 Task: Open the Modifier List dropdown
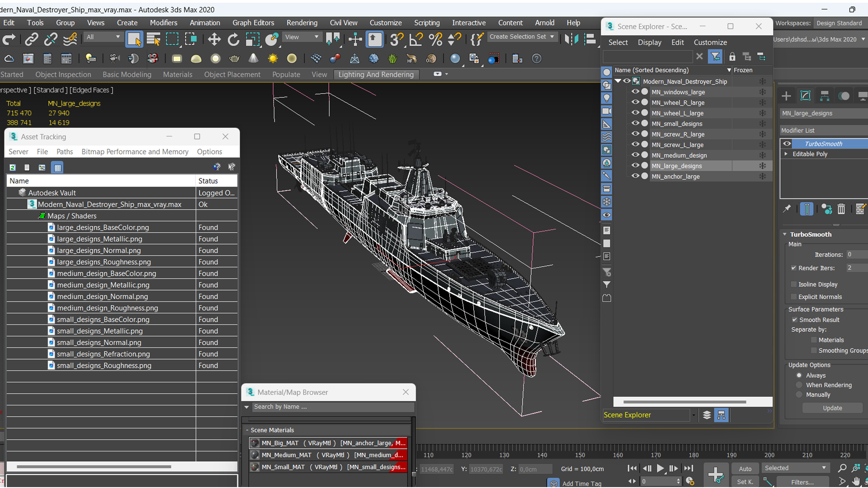[x=824, y=131]
